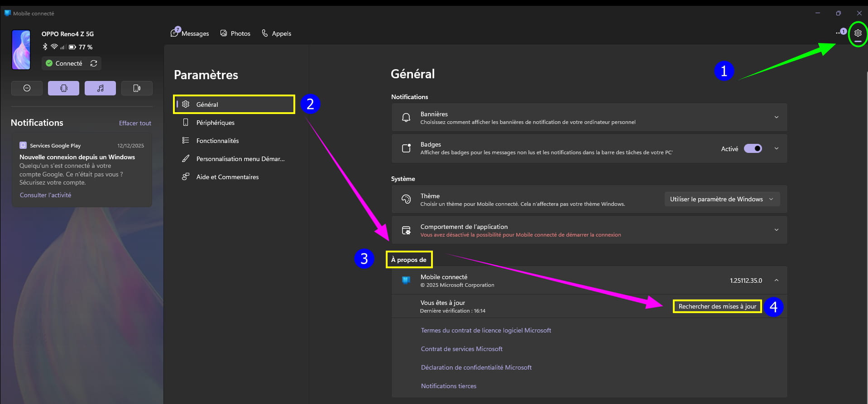Screen dimensions: 868x404
Task: Click Rechercher des mises à jour
Action: click(717, 306)
